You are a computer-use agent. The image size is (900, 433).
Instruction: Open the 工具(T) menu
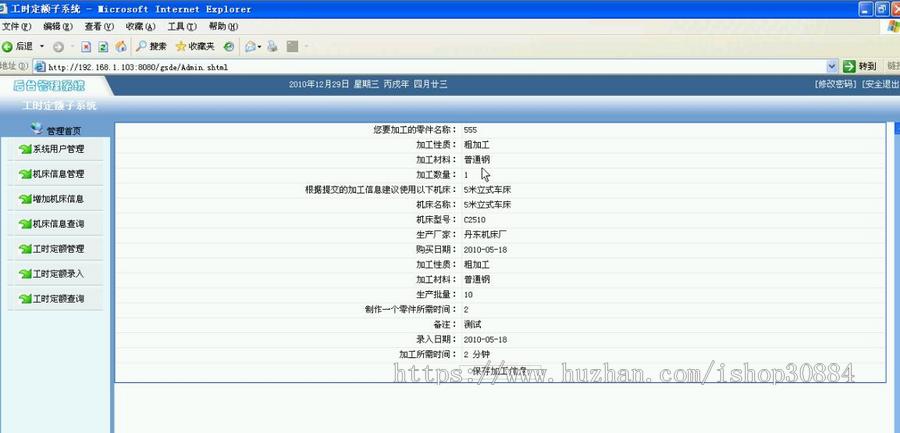coord(182,26)
